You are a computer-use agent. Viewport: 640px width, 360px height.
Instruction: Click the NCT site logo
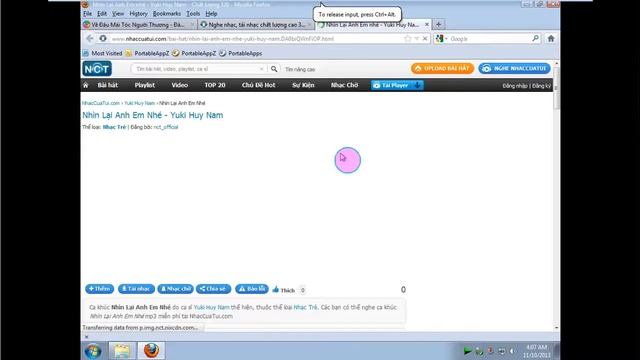[x=97, y=69]
